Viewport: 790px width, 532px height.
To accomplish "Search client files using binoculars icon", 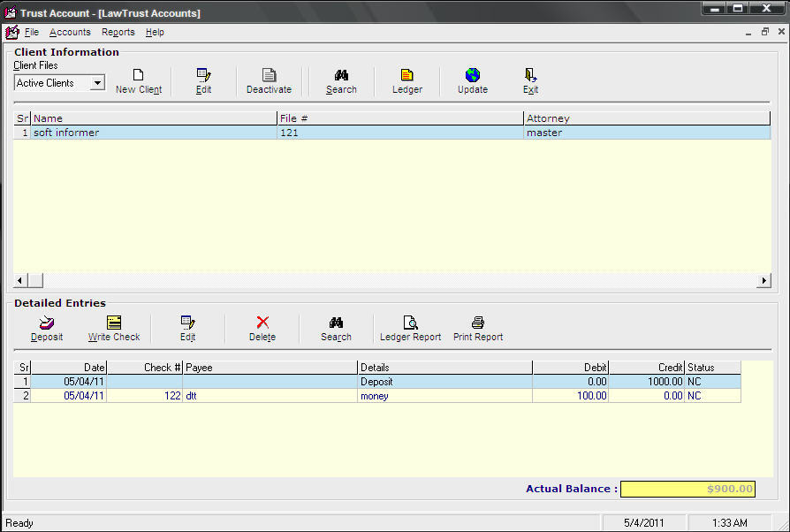I will pyautogui.click(x=341, y=80).
